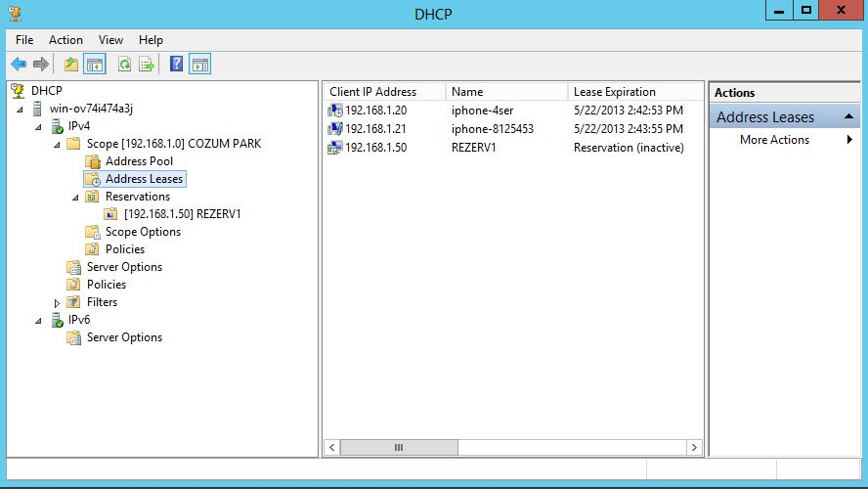Open the Action menu
This screenshot has width=868, height=489.
pyautogui.click(x=65, y=40)
